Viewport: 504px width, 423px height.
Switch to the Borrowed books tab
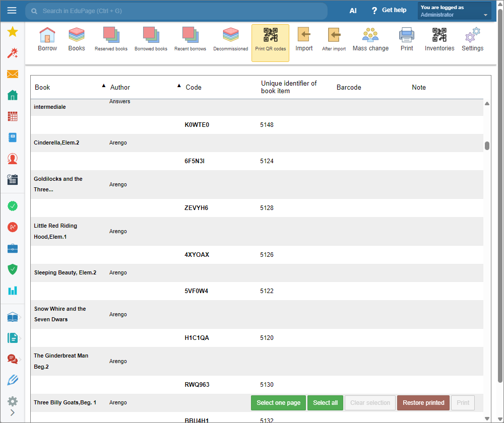(151, 40)
